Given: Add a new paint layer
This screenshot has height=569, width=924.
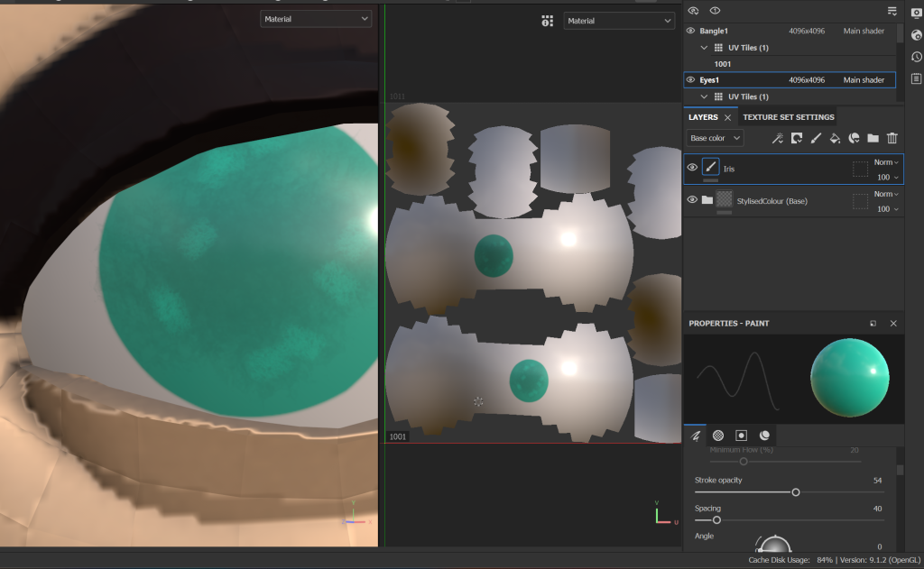Looking at the screenshot, I should [816, 138].
